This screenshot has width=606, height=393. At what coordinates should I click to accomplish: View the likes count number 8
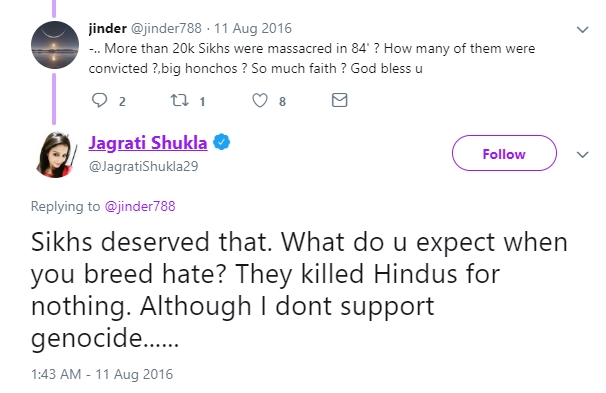(x=283, y=102)
